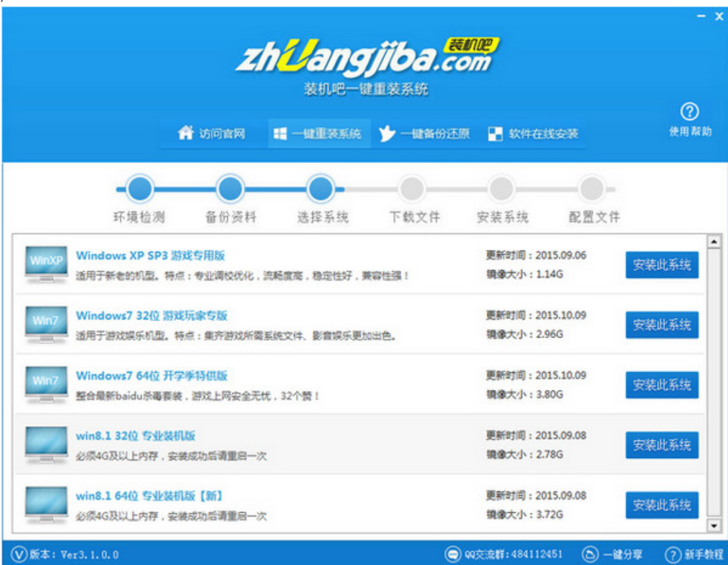Open win8.1 64位 专业装机版【新】 title link
Screen dimensions: 728x565
[x=149, y=496]
